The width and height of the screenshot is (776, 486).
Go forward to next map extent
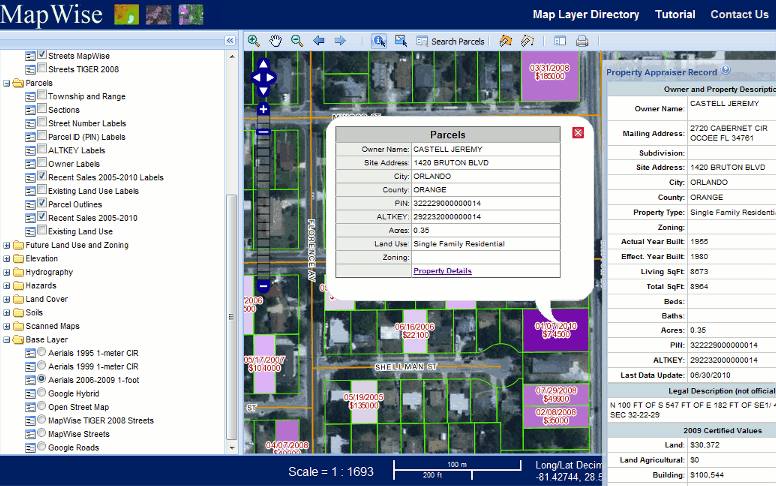340,41
